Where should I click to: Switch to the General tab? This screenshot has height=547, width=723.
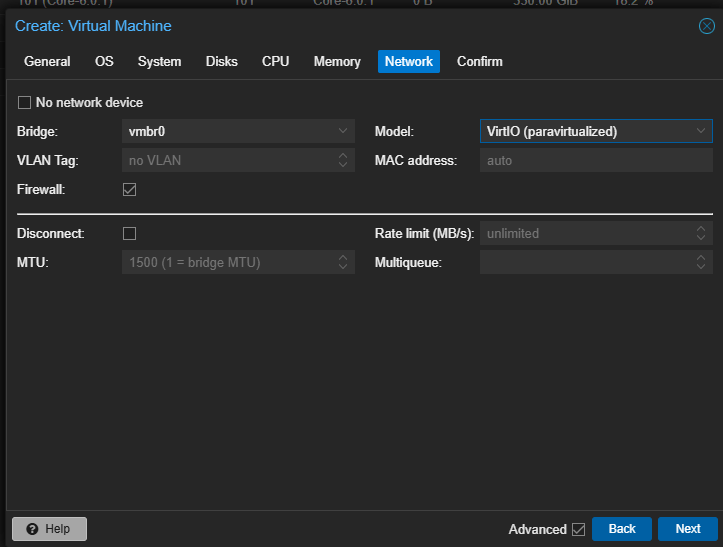coord(47,62)
